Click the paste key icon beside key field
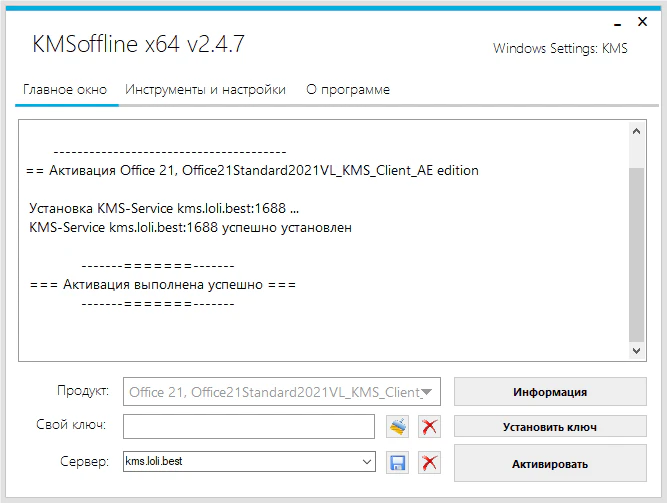This screenshot has width=667, height=503. (x=398, y=427)
